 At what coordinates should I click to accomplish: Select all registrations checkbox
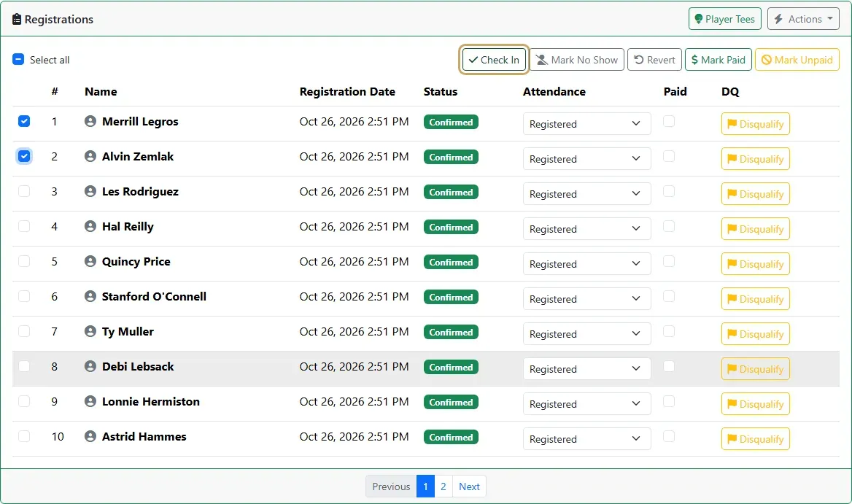tap(18, 59)
